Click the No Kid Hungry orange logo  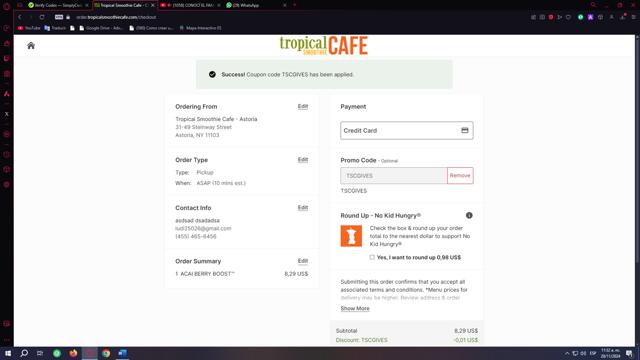pyautogui.click(x=351, y=236)
